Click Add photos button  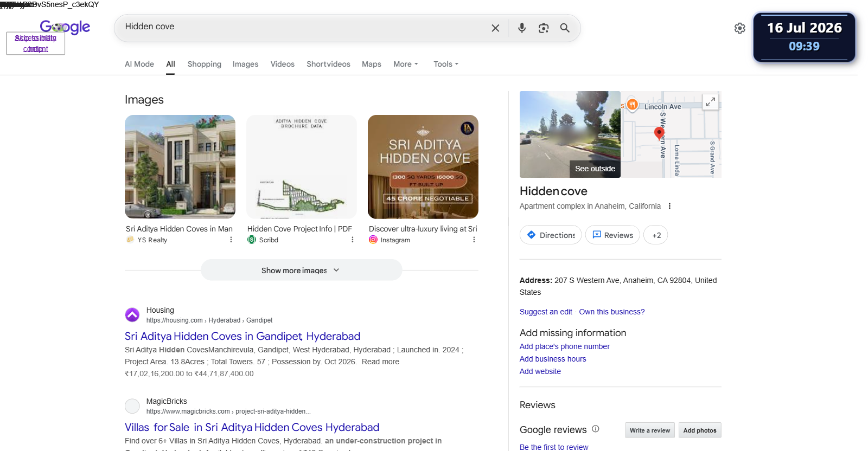pos(700,430)
